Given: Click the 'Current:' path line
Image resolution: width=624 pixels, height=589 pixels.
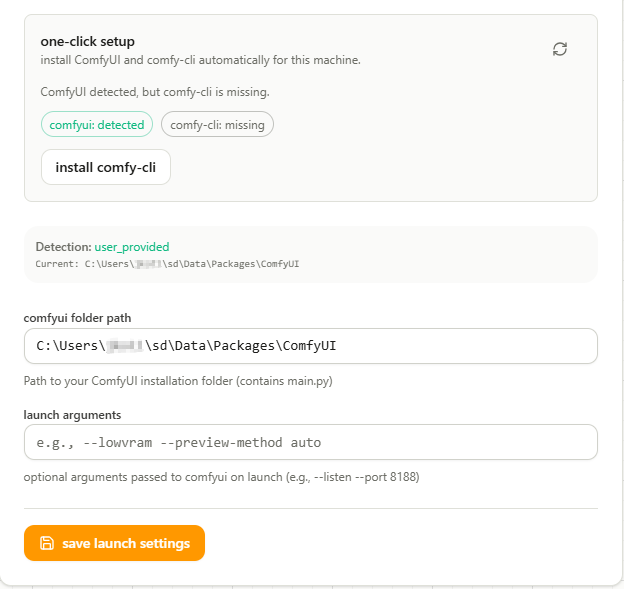Looking at the screenshot, I should point(167,264).
